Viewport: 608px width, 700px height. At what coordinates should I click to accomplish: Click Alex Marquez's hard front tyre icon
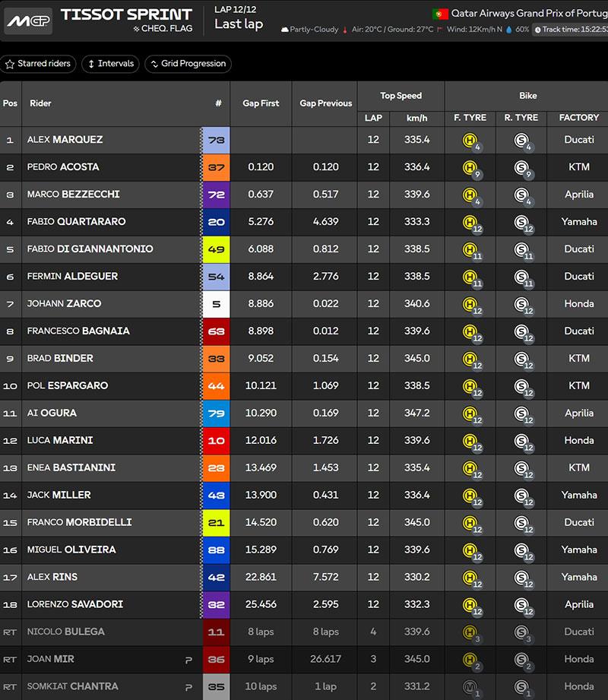click(x=470, y=140)
